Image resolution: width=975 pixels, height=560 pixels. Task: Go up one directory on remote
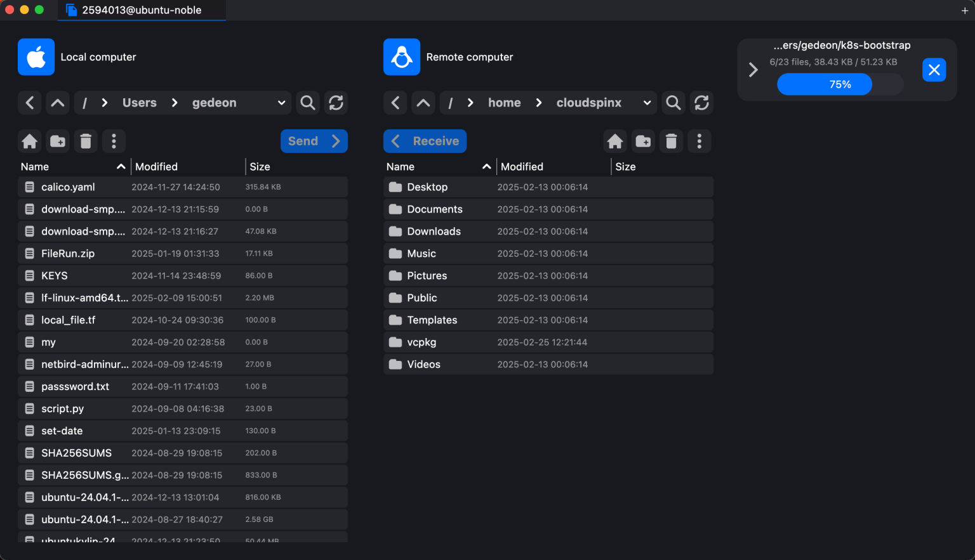[423, 103]
